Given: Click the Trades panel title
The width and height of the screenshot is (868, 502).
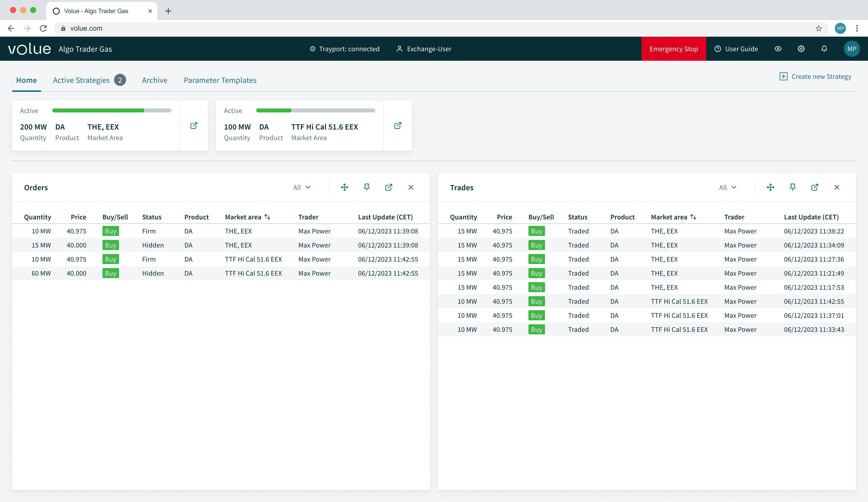Looking at the screenshot, I should click(x=462, y=188).
